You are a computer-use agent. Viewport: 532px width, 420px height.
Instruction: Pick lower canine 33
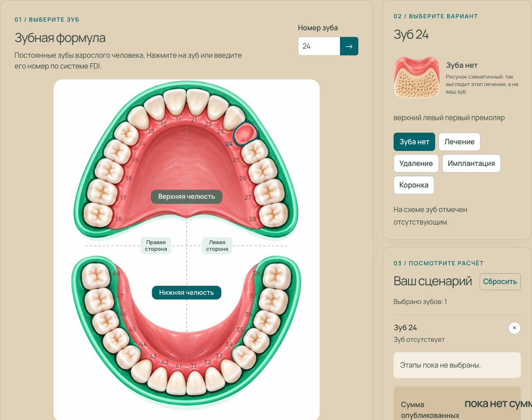pyautogui.click(x=231, y=371)
